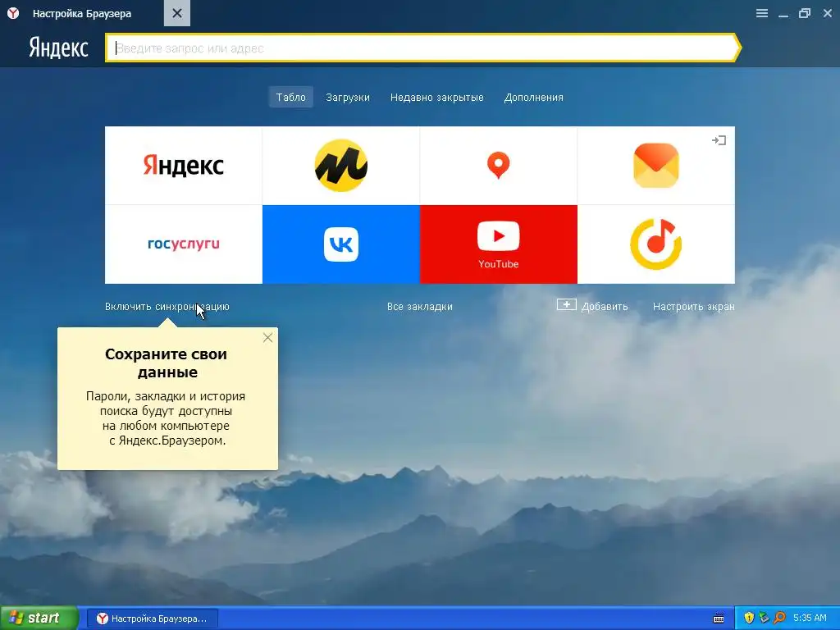Image resolution: width=840 pixels, height=630 pixels.
Task: Open the Yandex Mail envelope tile
Action: point(655,166)
